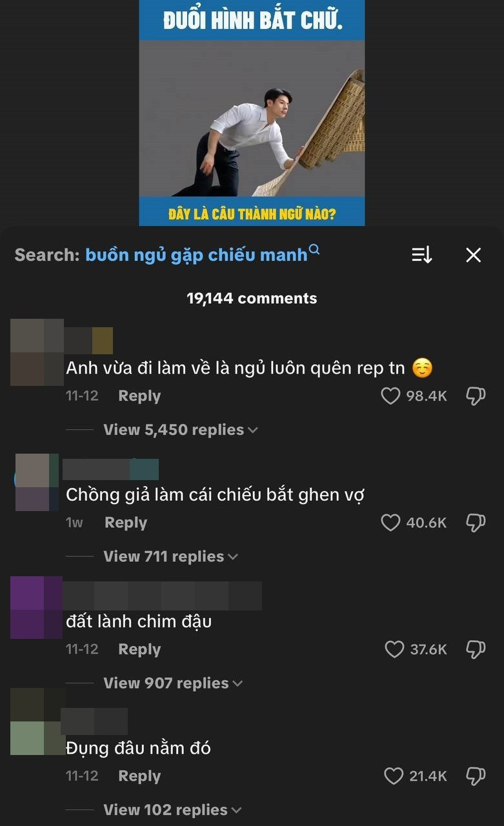
Task: Like the comment with 98.4K likes
Action: point(390,396)
